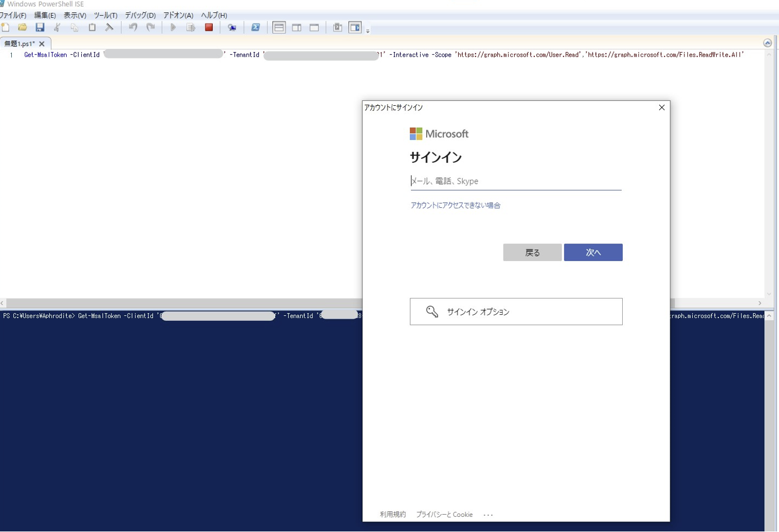Undo last edit in toolbar
Screen dimensions: 779x532
(x=133, y=27)
